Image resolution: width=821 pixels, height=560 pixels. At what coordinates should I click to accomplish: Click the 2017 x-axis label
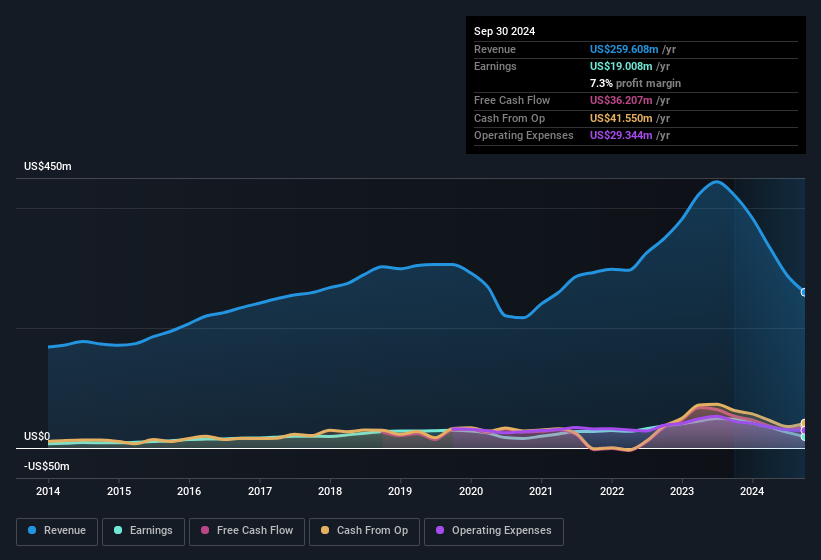[x=260, y=491]
